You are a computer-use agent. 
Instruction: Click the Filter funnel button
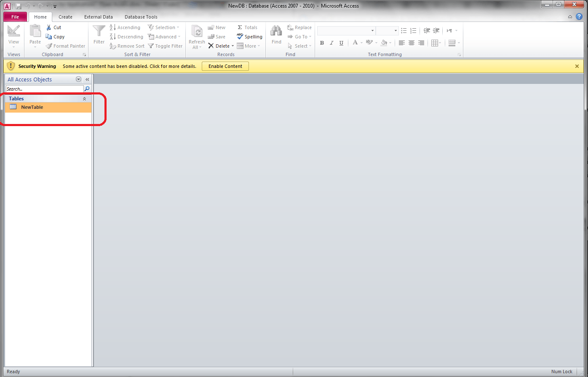[99, 35]
